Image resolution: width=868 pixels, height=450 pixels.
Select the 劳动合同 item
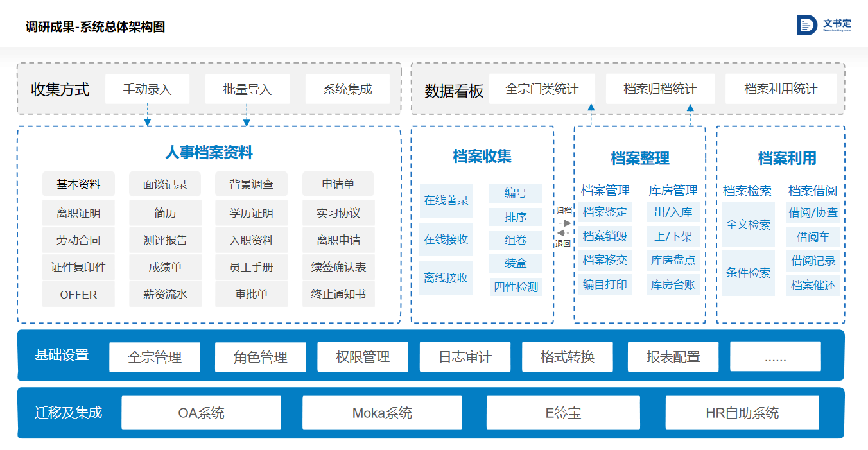78,240
